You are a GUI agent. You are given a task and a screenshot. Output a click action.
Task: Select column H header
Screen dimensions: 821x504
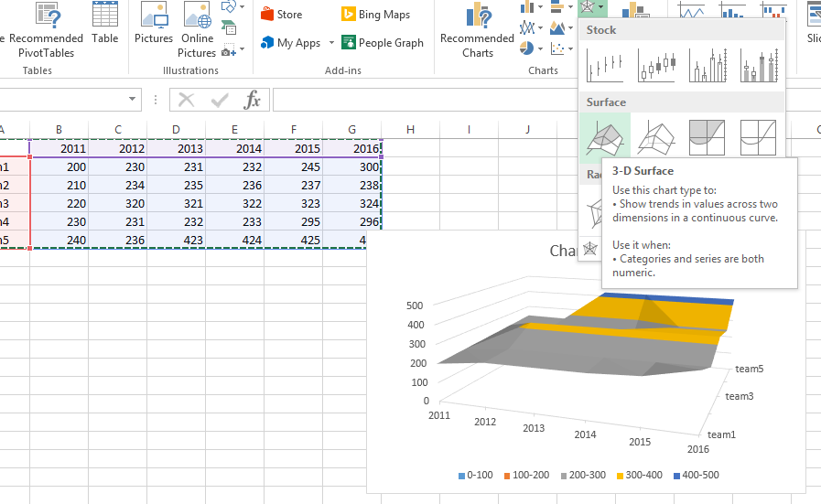click(x=410, y=129)
